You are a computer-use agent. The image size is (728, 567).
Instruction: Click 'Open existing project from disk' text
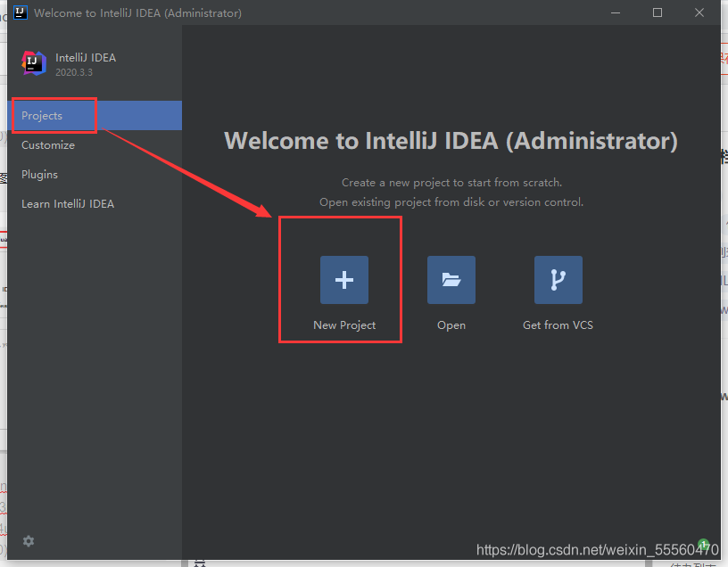point(451,202)
